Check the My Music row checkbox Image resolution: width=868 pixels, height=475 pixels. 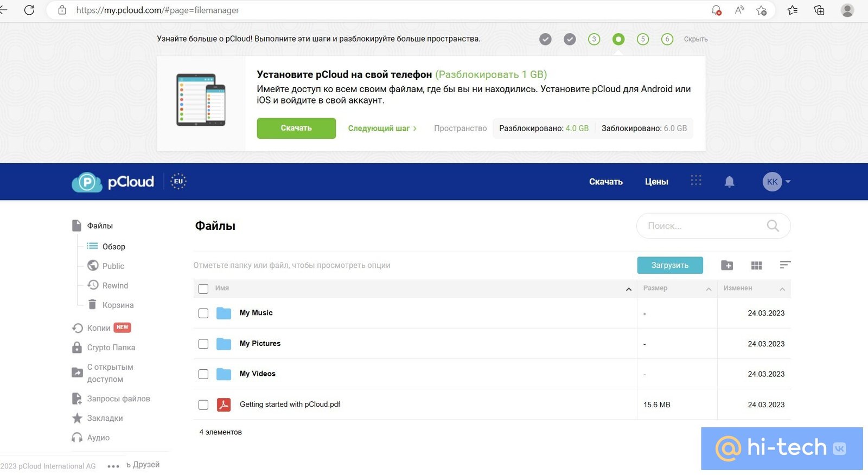(x=203, y=313)
